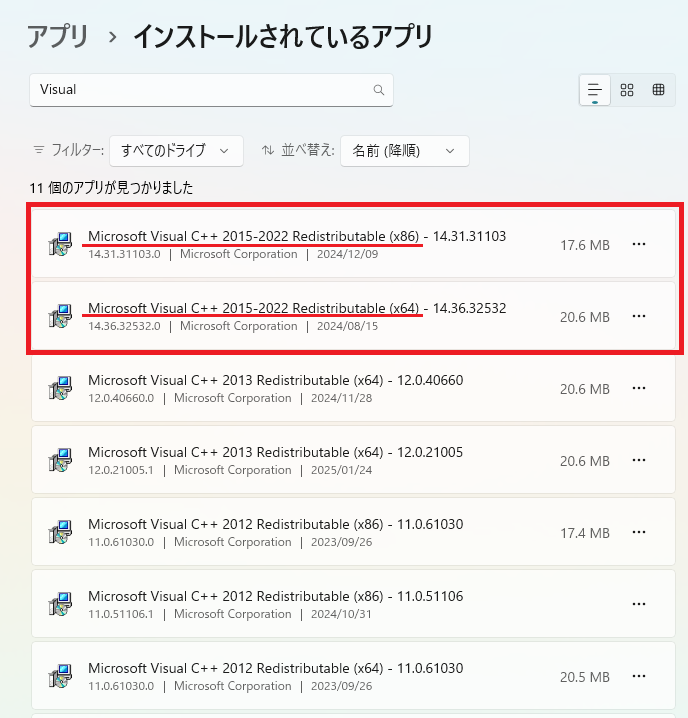
Task: Click the install date 2024/10/31
Action: coord(341,614)
